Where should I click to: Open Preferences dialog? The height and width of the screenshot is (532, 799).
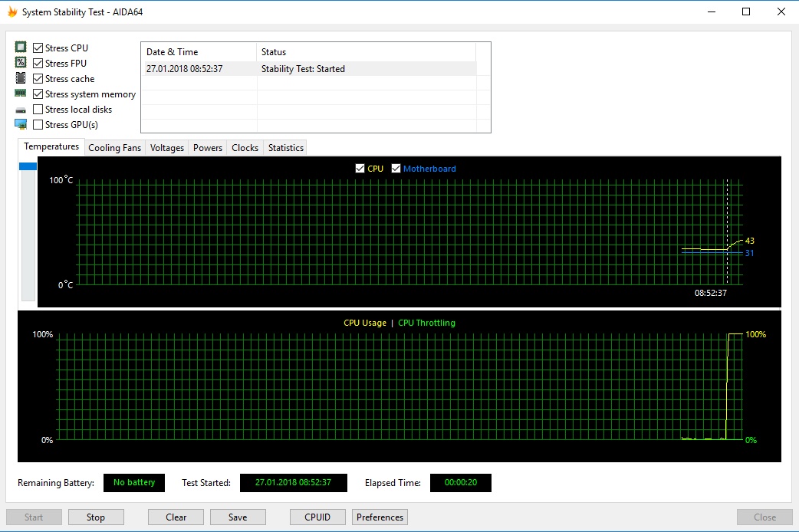click(380, 517)
